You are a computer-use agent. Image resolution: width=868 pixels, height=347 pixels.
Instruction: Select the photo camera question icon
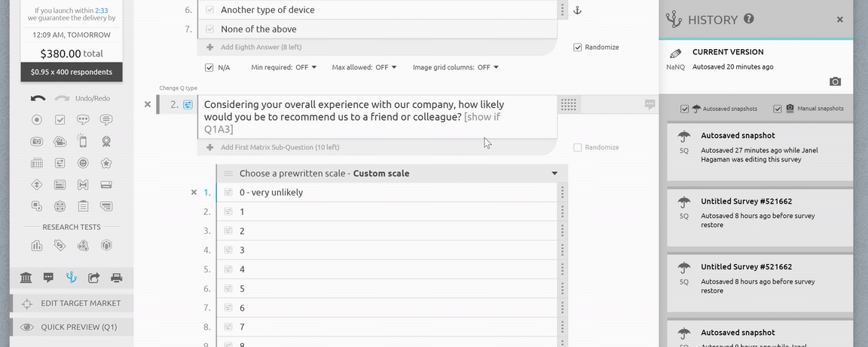(x=36, y=141)
